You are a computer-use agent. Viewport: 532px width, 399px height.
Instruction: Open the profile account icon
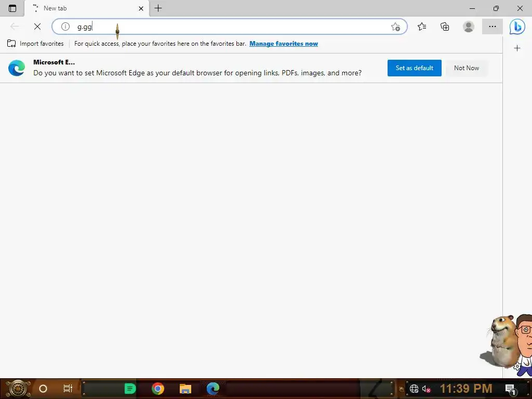(469, 26)
